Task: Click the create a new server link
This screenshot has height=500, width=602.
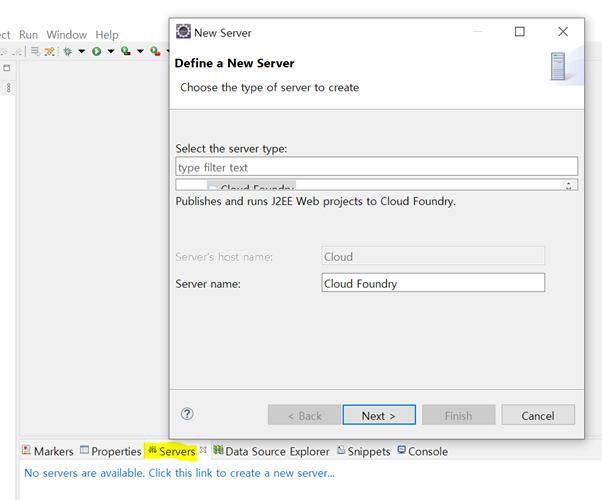Action: pyautogui.click(x=179, y=473)
